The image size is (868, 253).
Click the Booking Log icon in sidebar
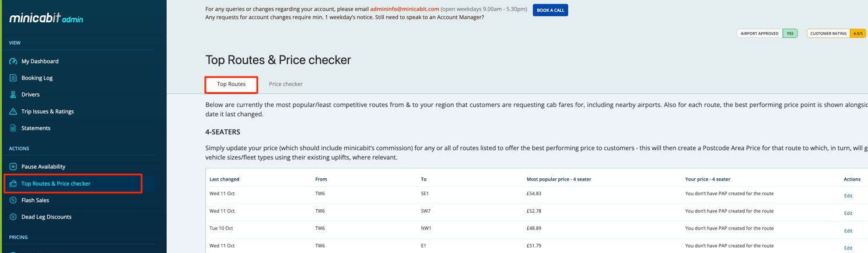tap(13, 78)
